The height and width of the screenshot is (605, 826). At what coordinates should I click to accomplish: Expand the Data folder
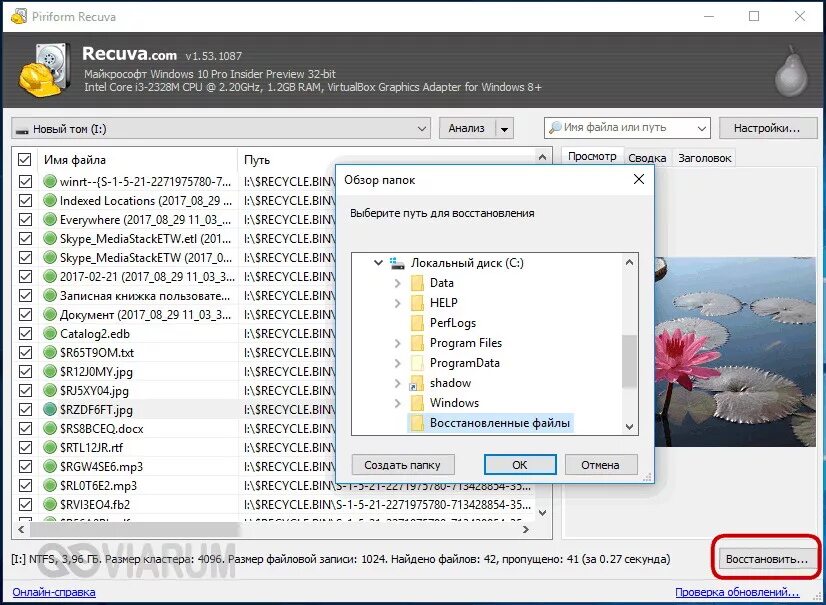pyautogui.click(x=398, y=283)
